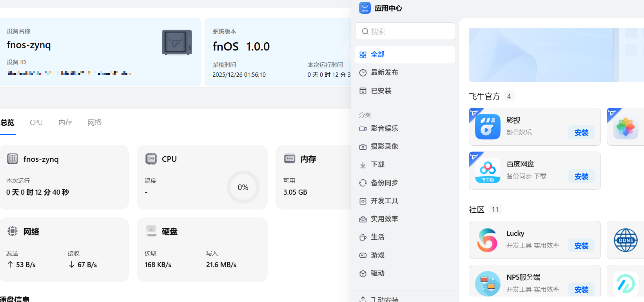Open the Lucky app icon
Viewport: 644px width, 302px height.
click(x=488, y=240)
